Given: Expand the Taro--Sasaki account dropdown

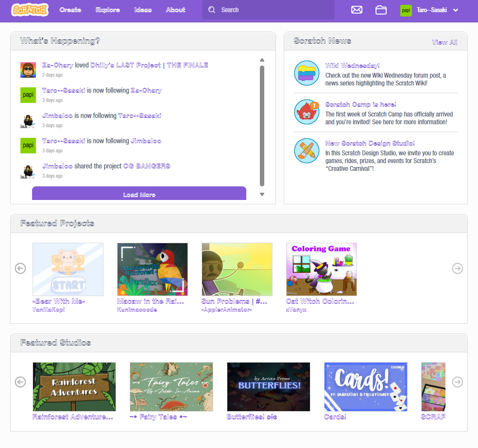Looking at the screenshot, I should (x=455, y=10).
